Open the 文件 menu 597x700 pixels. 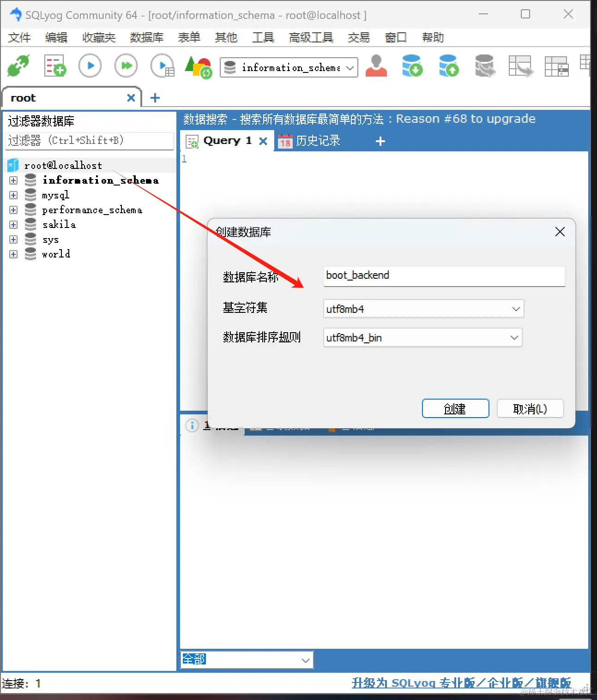click(19, 37)
